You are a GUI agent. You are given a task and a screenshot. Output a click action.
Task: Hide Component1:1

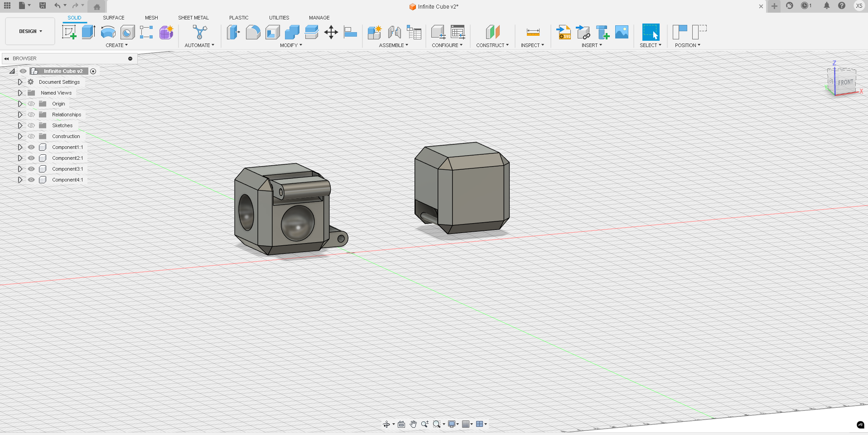31,147
